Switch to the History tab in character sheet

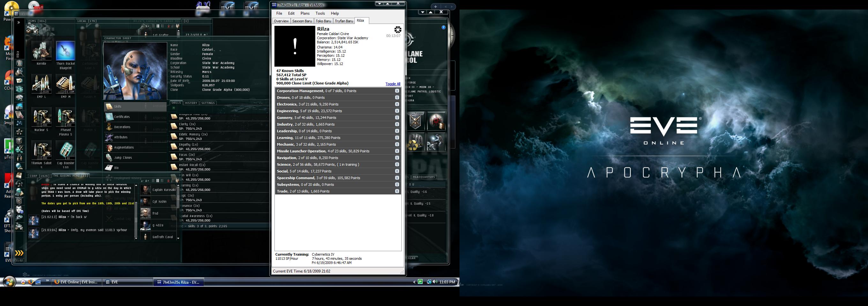tap(191, 103)
